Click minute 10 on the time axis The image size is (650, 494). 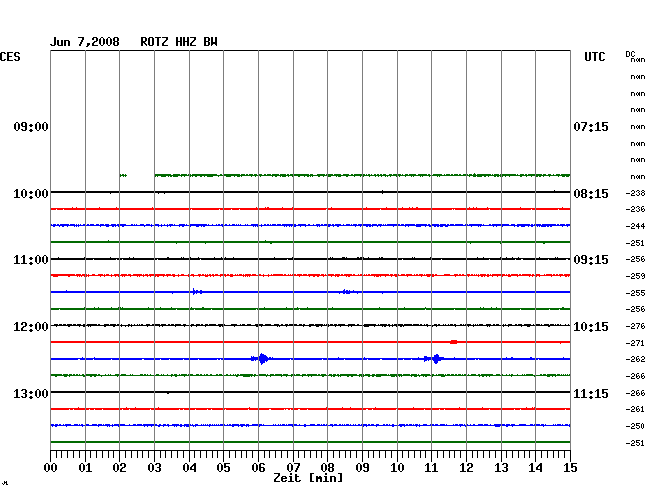click(397, 468)
